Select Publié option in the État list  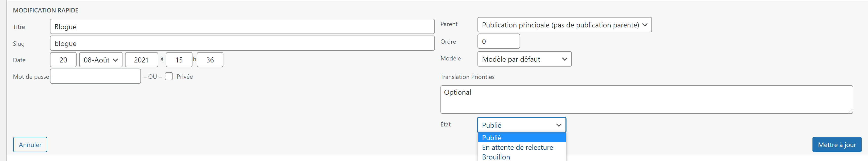522,137
